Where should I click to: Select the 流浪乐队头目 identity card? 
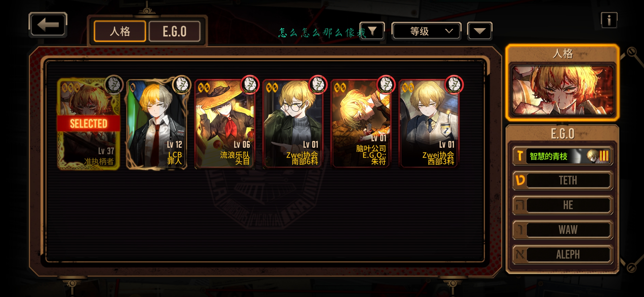click(225, 124)
